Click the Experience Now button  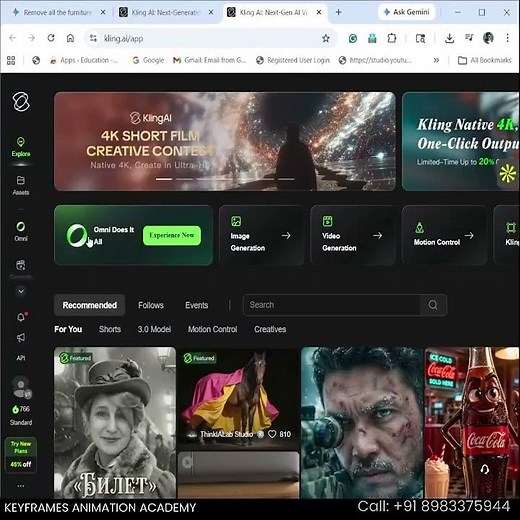[x=172, y=235]
